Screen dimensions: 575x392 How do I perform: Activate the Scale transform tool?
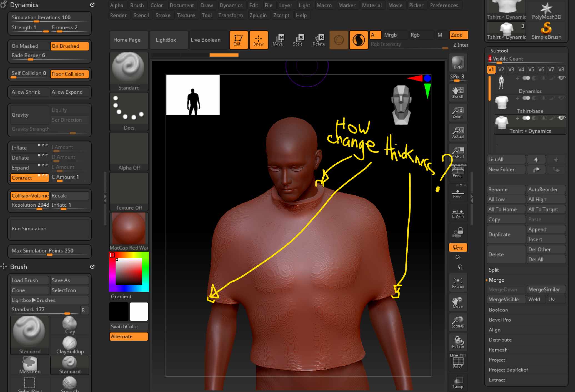pyautogui.click(x=298, y=40)
